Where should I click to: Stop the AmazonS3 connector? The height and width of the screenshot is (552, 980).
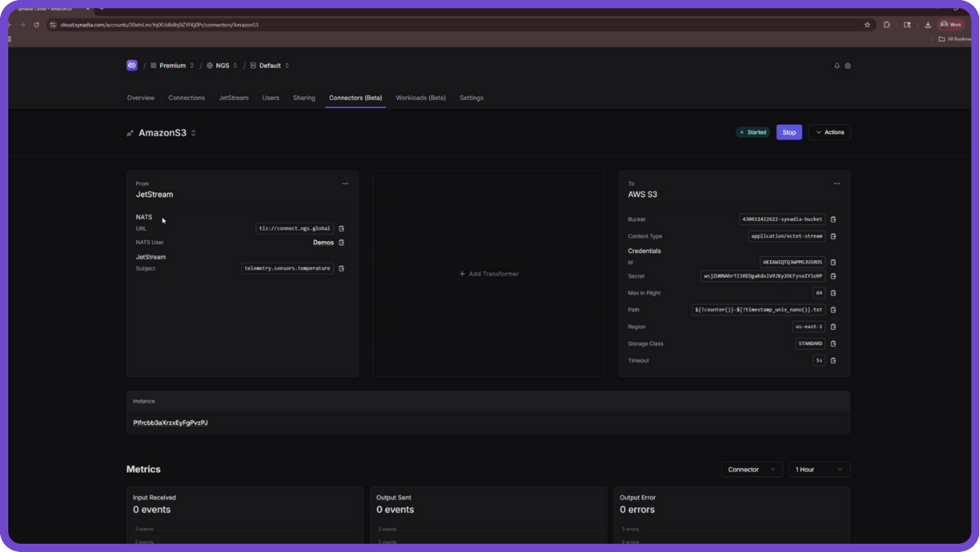[x=788, y=132]
